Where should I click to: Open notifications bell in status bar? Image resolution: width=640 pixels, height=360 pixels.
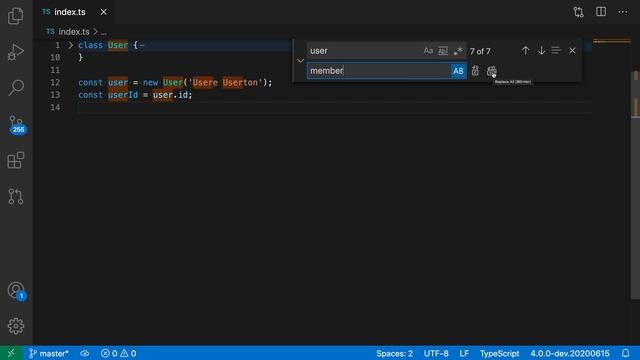tap(625, 353)
